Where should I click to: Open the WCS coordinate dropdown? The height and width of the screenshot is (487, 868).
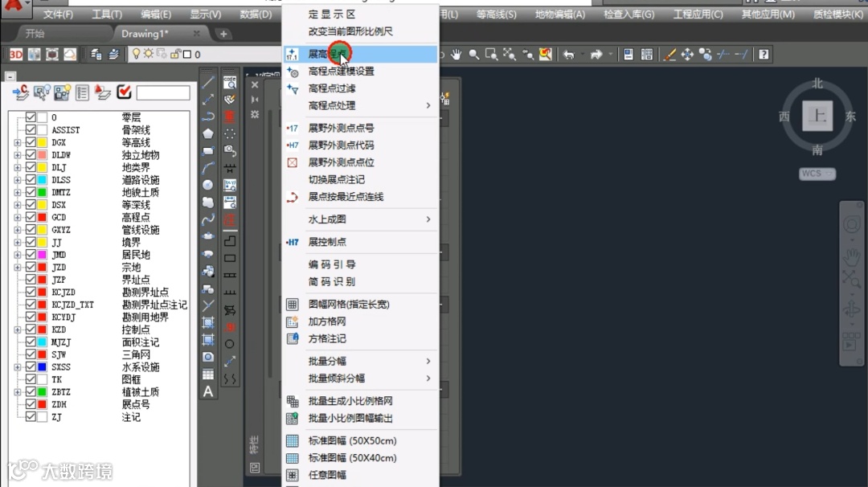817,174
